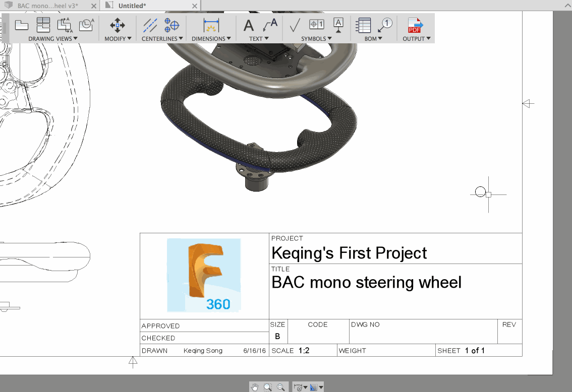This screenshot has height=392, width=572.
Task: Click the WEIGHT field
Action: pos(386,351)
